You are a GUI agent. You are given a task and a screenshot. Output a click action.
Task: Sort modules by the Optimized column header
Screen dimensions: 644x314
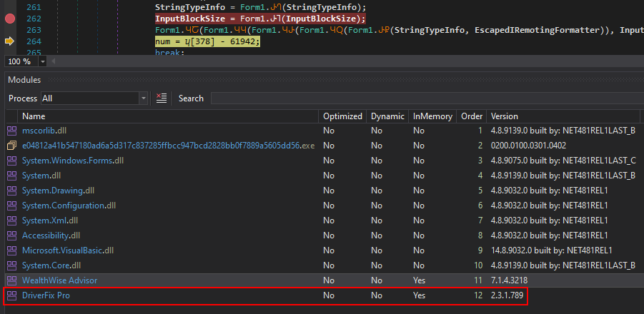coord(342,116)
